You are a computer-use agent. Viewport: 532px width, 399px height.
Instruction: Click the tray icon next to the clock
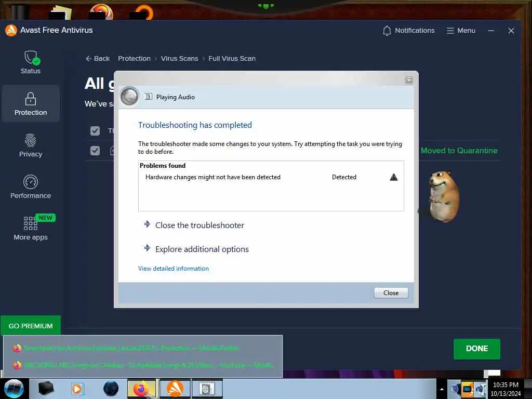click(480, 389)
